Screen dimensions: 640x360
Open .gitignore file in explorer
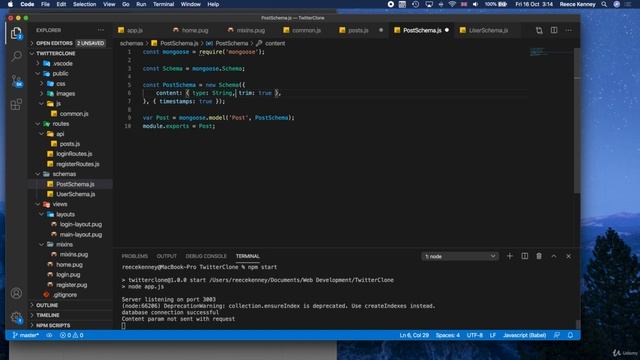[64, 295]
